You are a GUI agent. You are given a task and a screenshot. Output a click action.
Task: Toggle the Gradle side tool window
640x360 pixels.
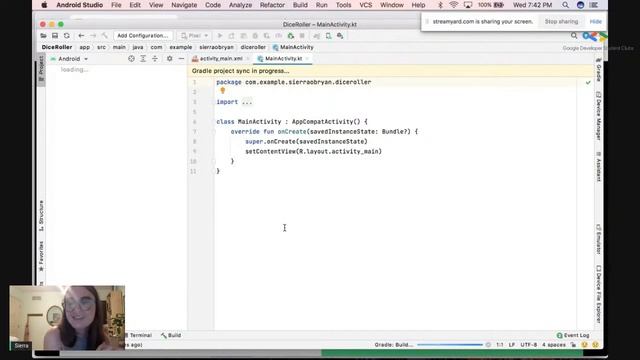point(599,70)
